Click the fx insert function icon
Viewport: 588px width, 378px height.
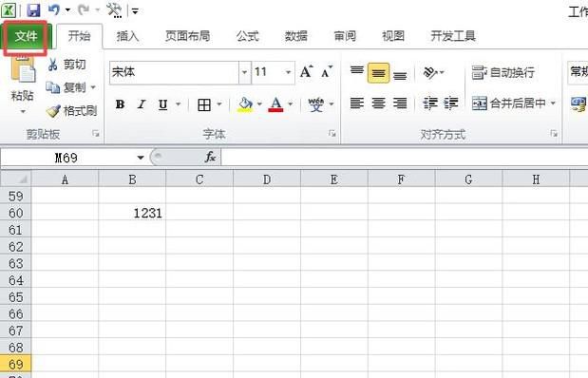(210, 157)
